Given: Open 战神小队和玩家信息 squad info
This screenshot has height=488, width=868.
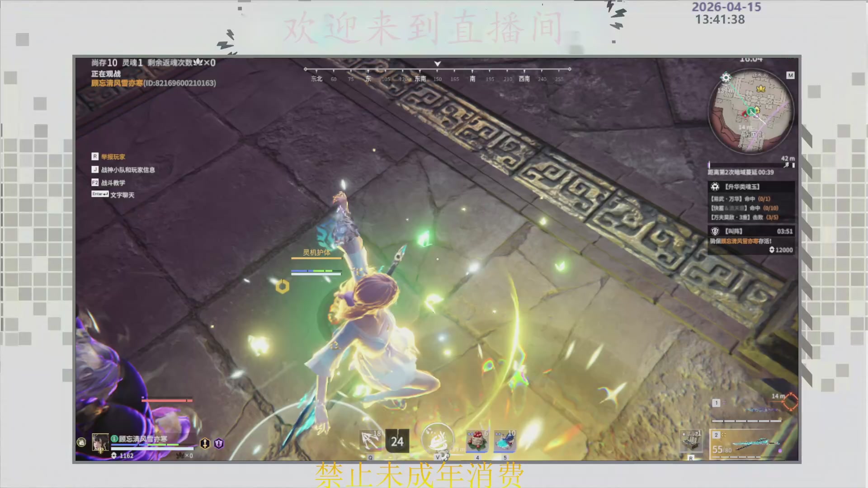Looking at the screenshot, I should click(127, 170).
